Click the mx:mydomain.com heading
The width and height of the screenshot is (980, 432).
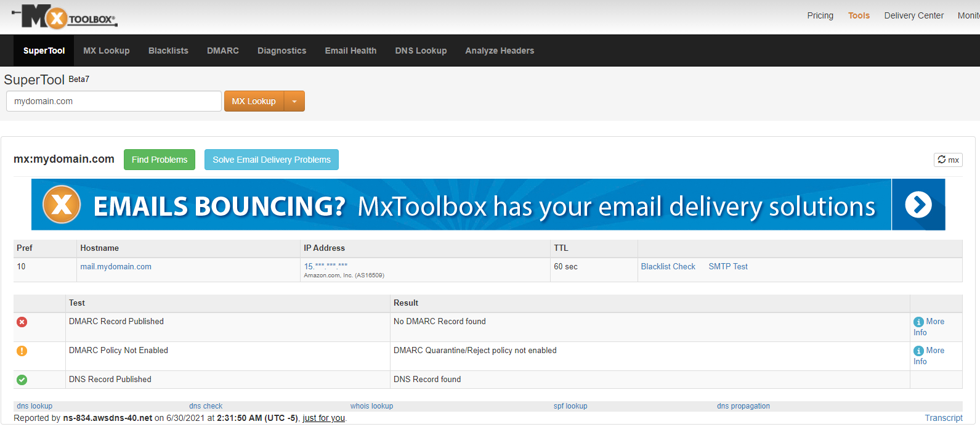pos(64,159)
